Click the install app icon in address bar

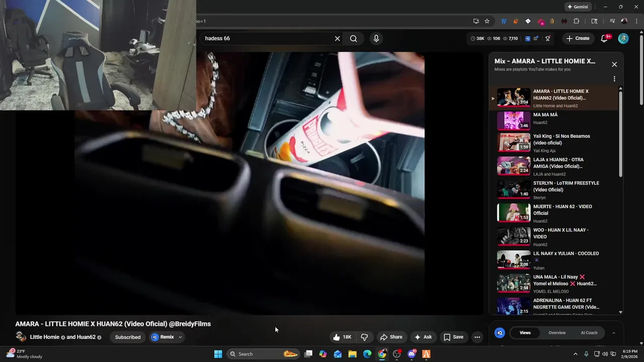(476, 21)
